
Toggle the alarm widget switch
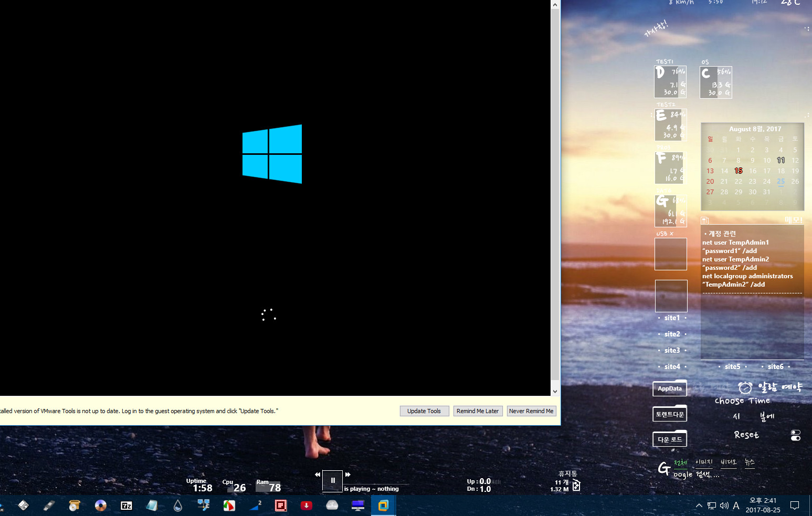pyautogui.click(x=796, y=435)
